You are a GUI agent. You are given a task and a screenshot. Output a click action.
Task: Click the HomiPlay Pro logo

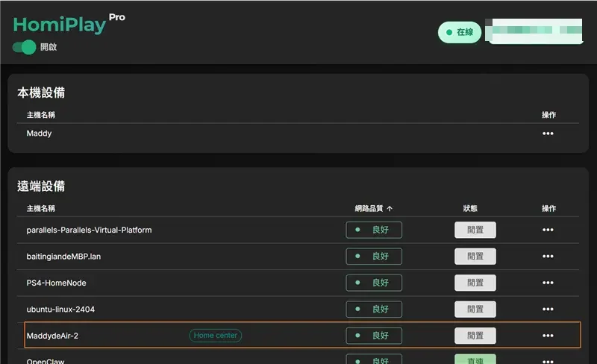[x=69, y=24]
